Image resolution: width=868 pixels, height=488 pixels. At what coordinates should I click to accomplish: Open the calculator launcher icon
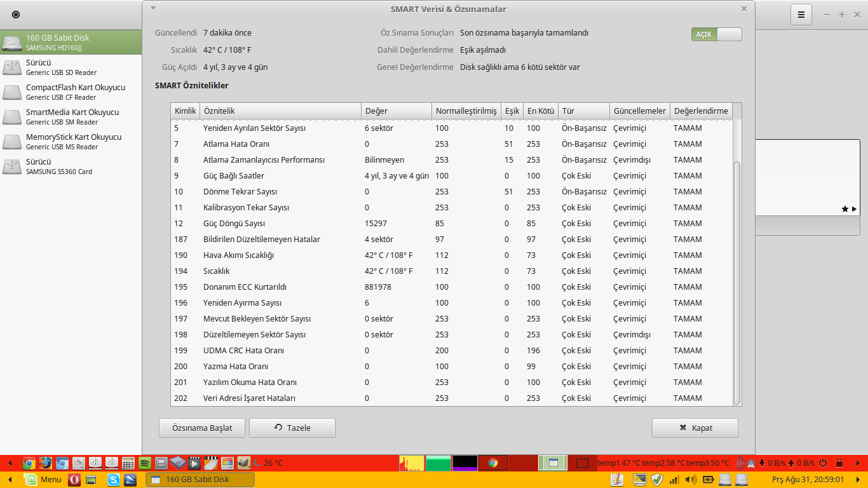[x=128, y=463]
